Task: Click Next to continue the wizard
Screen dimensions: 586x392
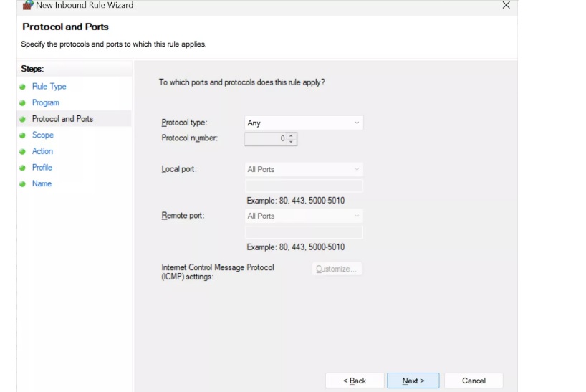Action: click(x=413, y=381)
